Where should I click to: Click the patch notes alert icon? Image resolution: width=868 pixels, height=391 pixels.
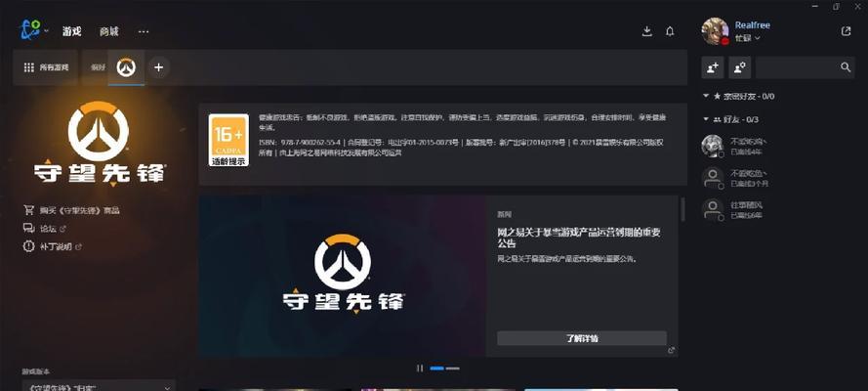28,246
